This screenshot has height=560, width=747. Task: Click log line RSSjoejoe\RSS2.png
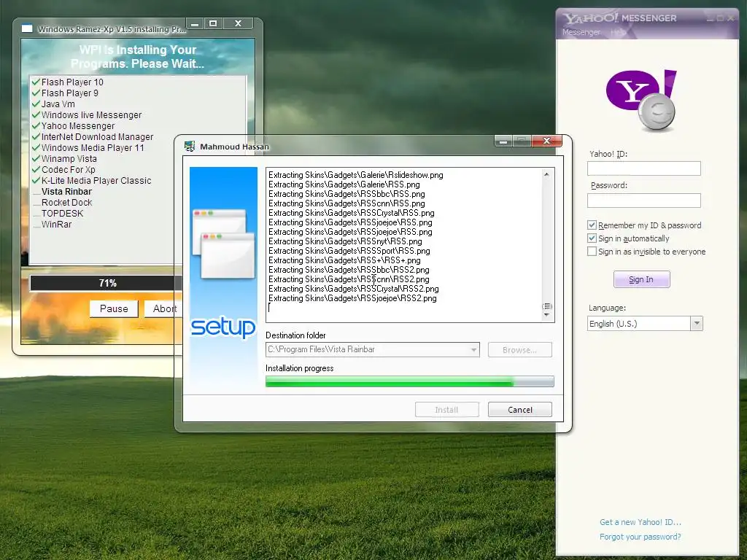click(352, 298)
